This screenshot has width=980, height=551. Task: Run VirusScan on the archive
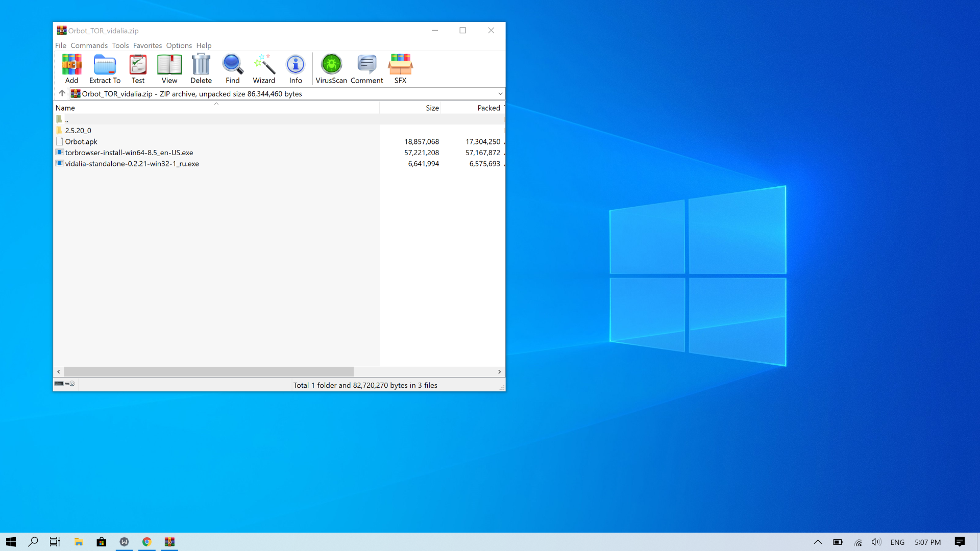tap(331, 68)
